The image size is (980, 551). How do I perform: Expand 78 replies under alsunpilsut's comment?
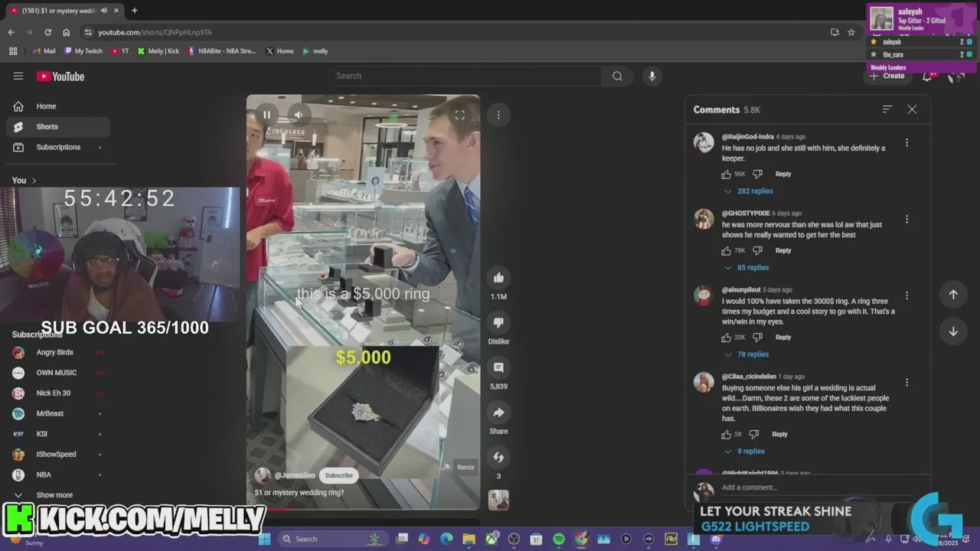(746, 354)
